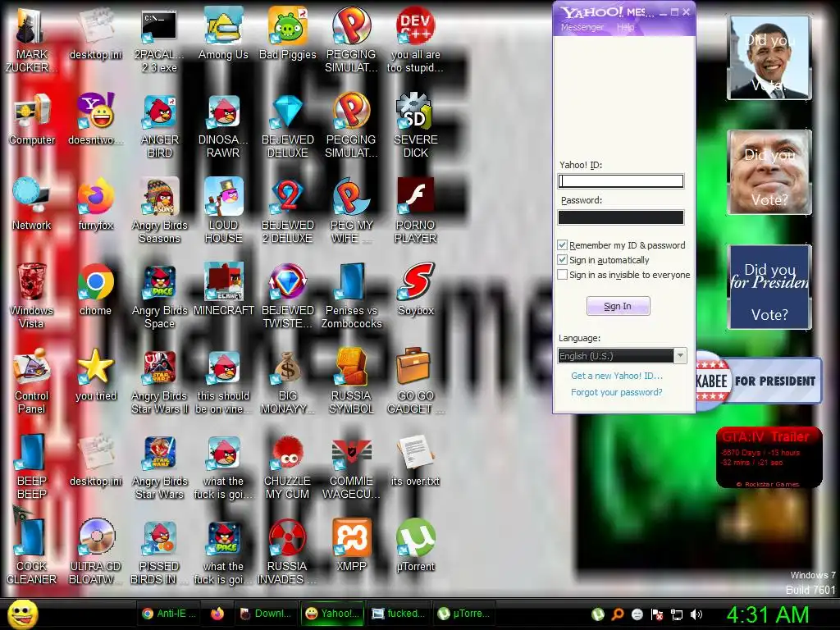840x630 pixels.
Task: Select the XMPP desktop icon
Action: click(x=351, y=545)
